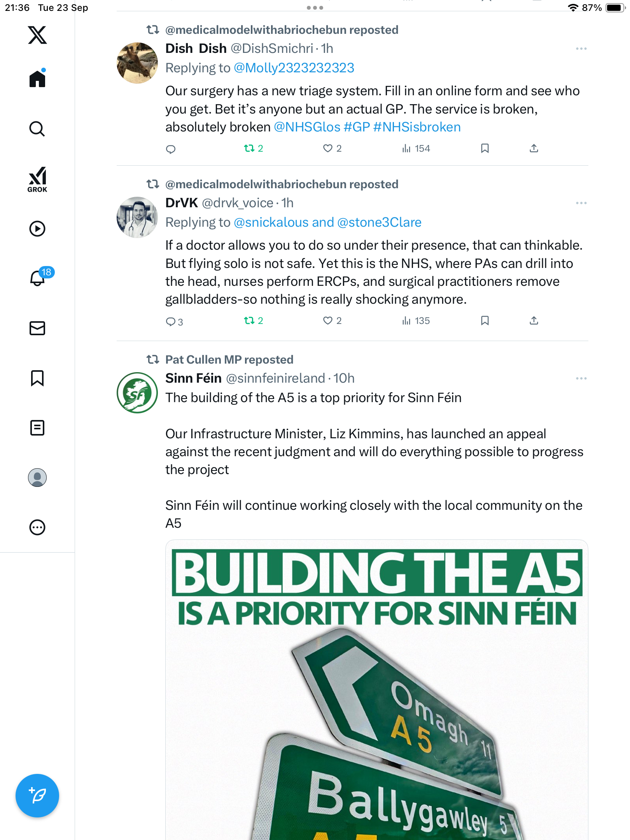The width and height of the screenshot is (630, 840).
Task: Open more options for Dish Dish post
Action: 581,49
